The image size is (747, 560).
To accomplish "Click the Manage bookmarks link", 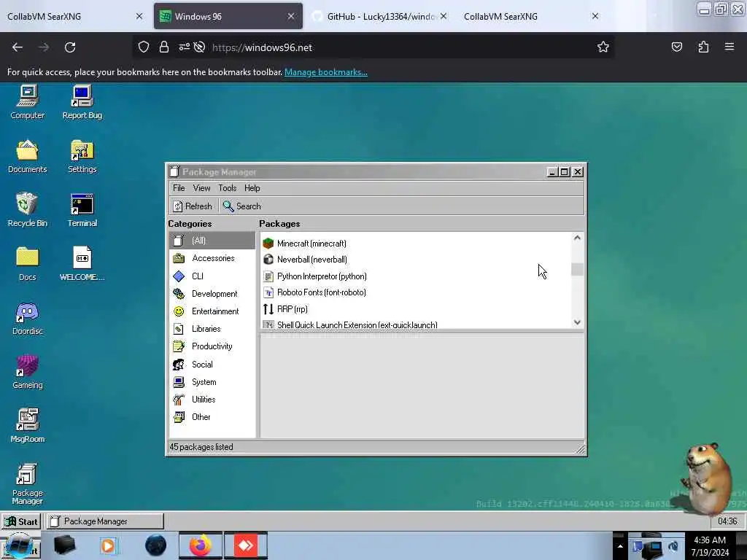I will [x=326, y=72].
